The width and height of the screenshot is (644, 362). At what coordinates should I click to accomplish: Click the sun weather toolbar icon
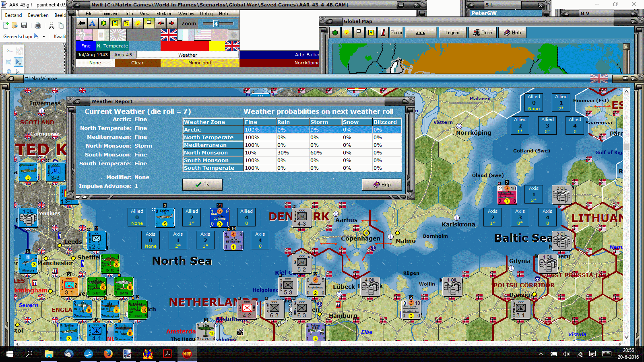coord(138,23)
